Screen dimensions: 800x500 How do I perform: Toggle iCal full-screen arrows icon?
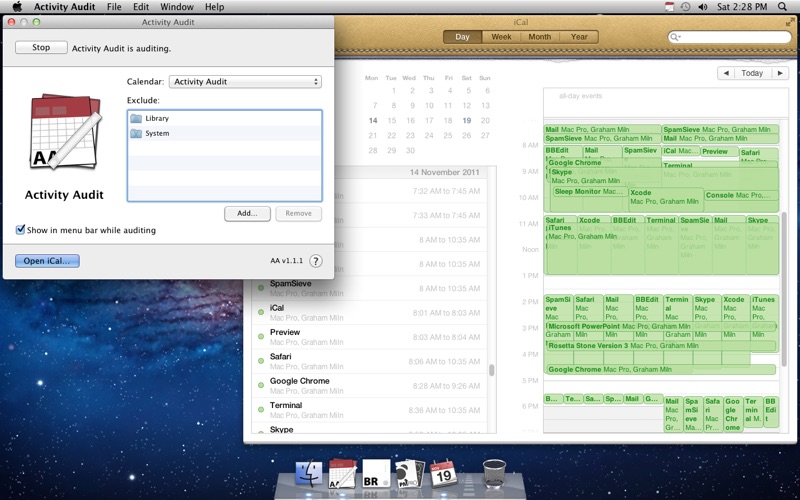click(x=790, y=22)
